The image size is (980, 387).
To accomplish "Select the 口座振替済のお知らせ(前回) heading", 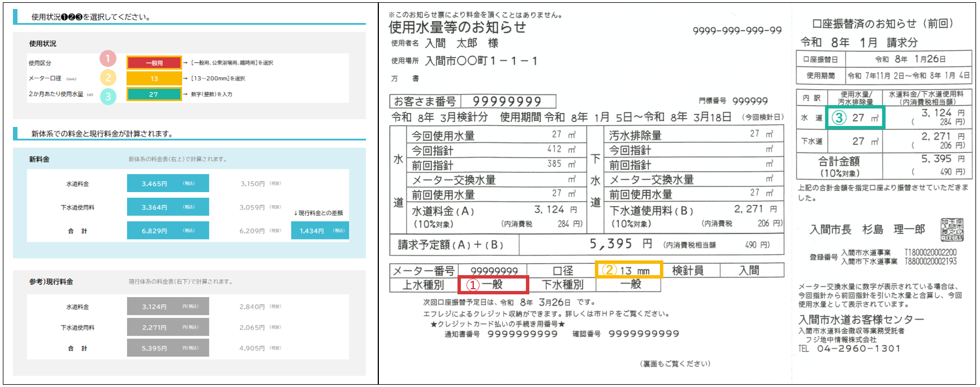I will pos(884,24).
